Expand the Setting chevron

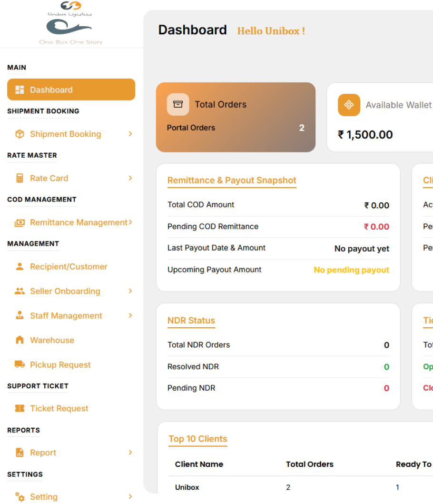pos(130,496)
